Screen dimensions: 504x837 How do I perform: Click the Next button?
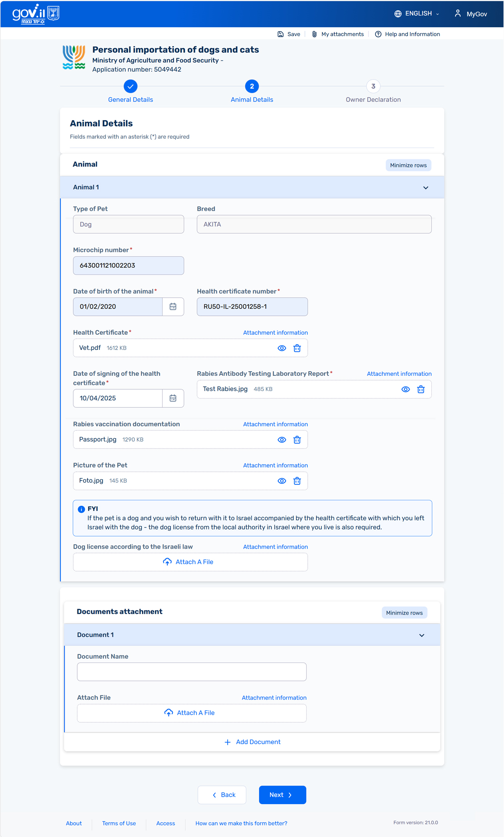tap(282, 795)
